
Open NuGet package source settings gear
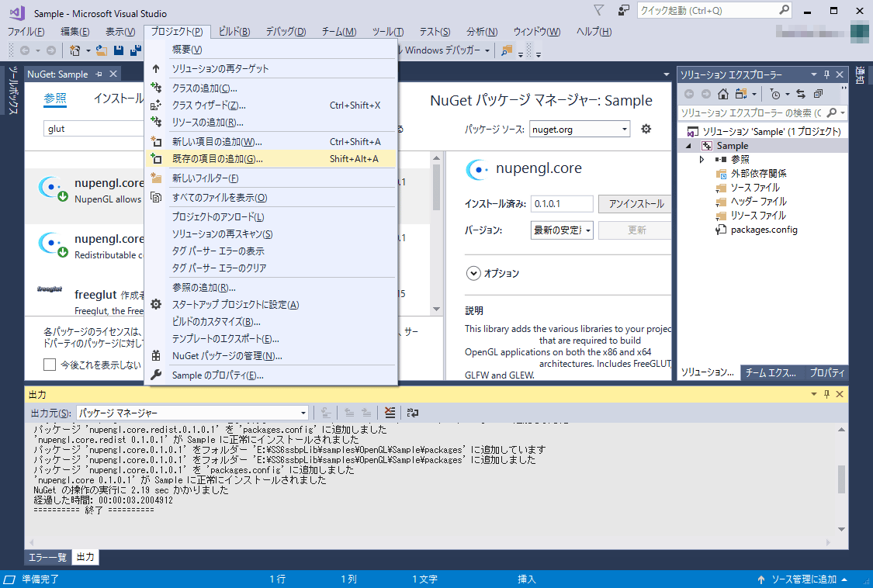point(646,130)
